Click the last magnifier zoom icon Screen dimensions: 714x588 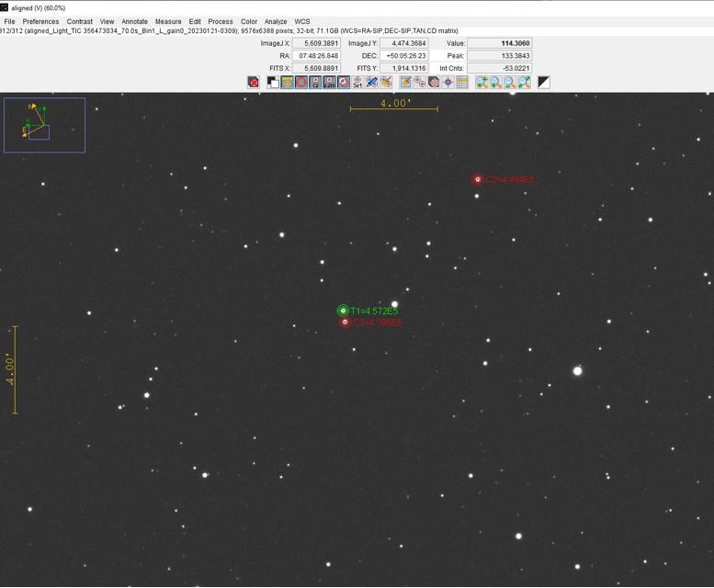524,82
